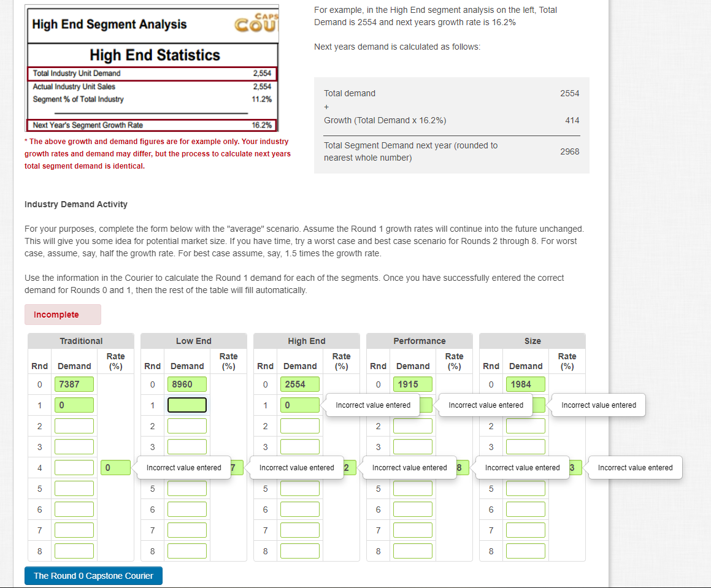Click The Round 0 Capstone Courier button

(x=93, y=575)
